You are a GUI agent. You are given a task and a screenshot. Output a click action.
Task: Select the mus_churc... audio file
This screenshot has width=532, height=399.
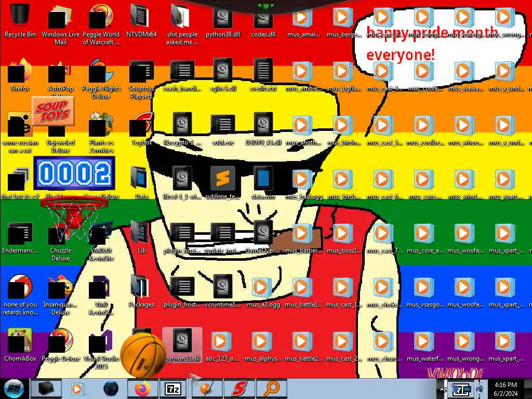[384, 345]
